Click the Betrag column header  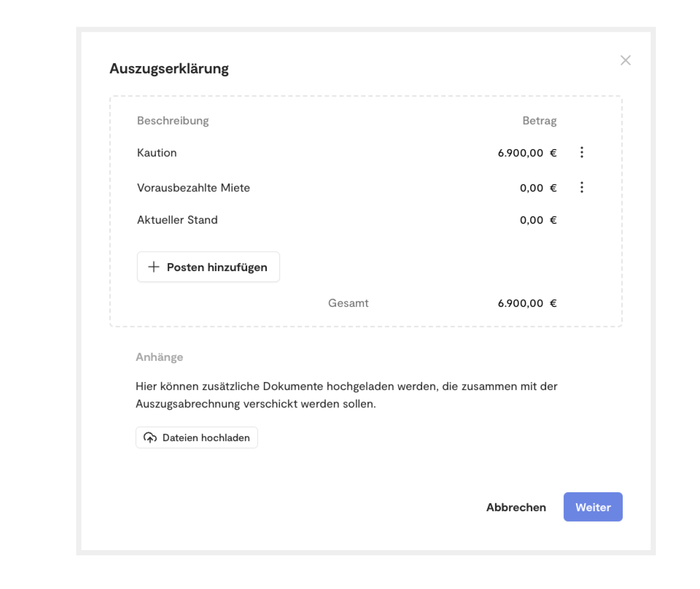tap(540, 121)
